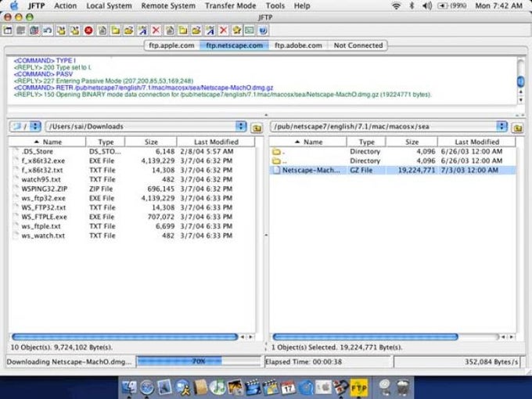Select the ws_ftp32.exe file row
The width and height of the screenshot is (532, 399).
click(x=131, y=198)
